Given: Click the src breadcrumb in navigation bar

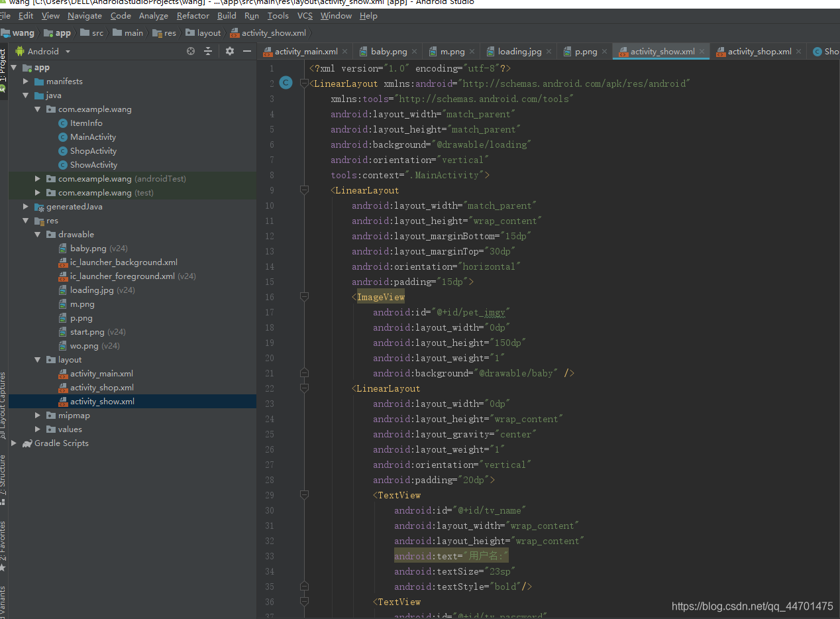Looking at the screenshot, I should click(92, 33).
